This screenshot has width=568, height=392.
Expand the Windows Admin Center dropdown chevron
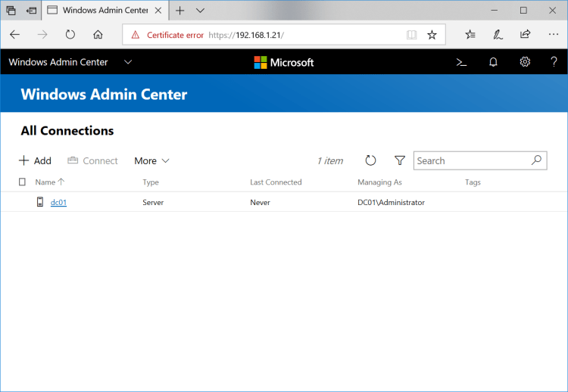pyautogui.click(x=128, y=62)
